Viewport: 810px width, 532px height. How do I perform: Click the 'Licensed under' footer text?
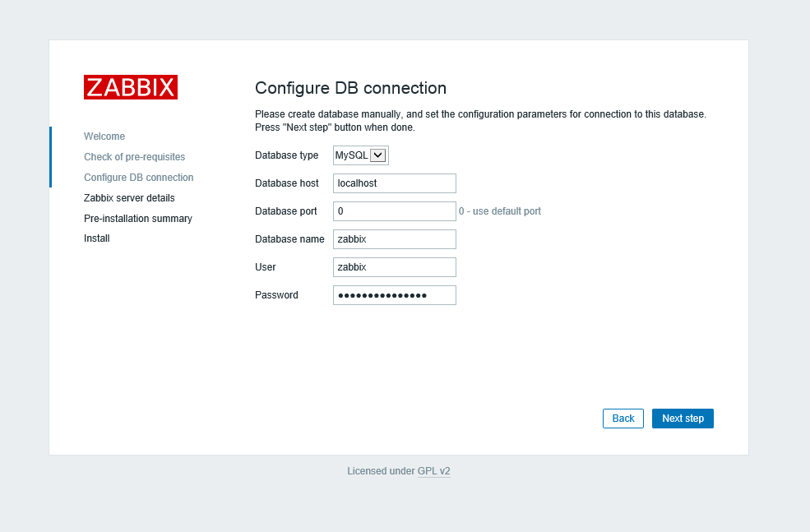pos(381,471)
